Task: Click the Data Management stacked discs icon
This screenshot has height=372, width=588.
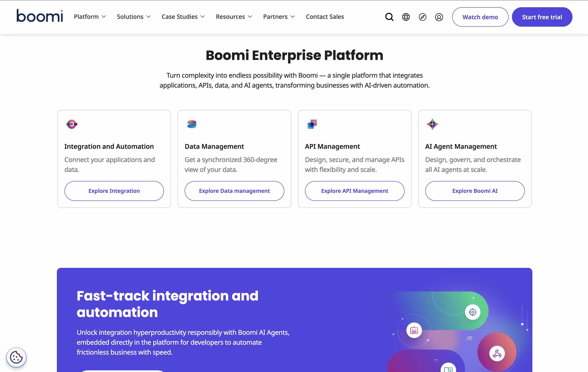Action: 192,124
